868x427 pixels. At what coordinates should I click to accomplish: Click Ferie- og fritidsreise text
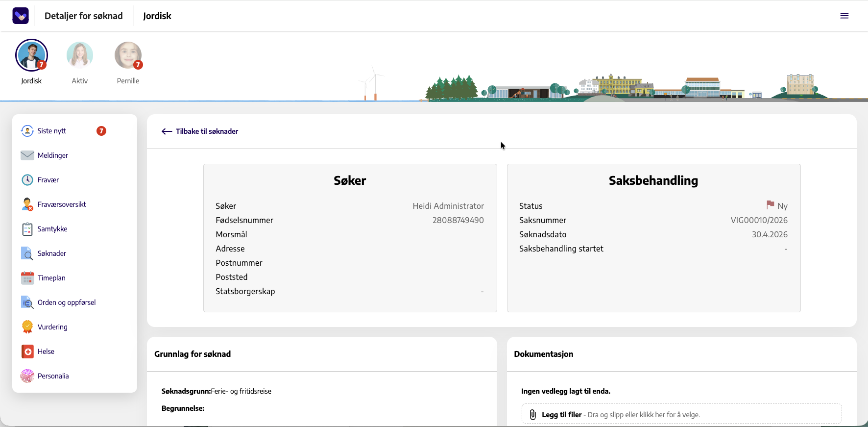(241, 391)
